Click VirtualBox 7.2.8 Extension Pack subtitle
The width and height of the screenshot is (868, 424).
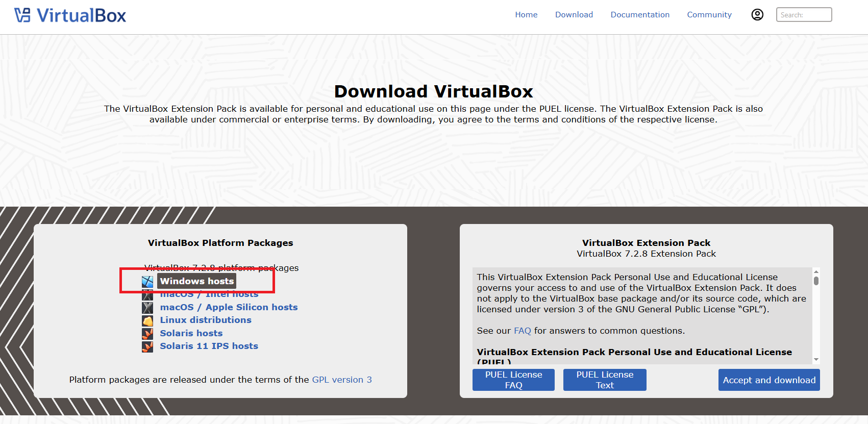[x=646, y=254]
